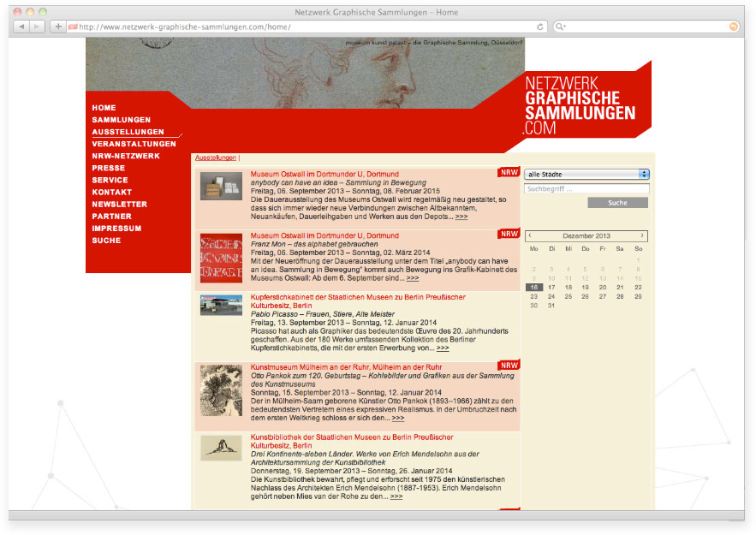This screenshot has width=756, height=535.
Task: Open the Otto Pankok drawing thumbnail
Action: (x=221, y=390)
